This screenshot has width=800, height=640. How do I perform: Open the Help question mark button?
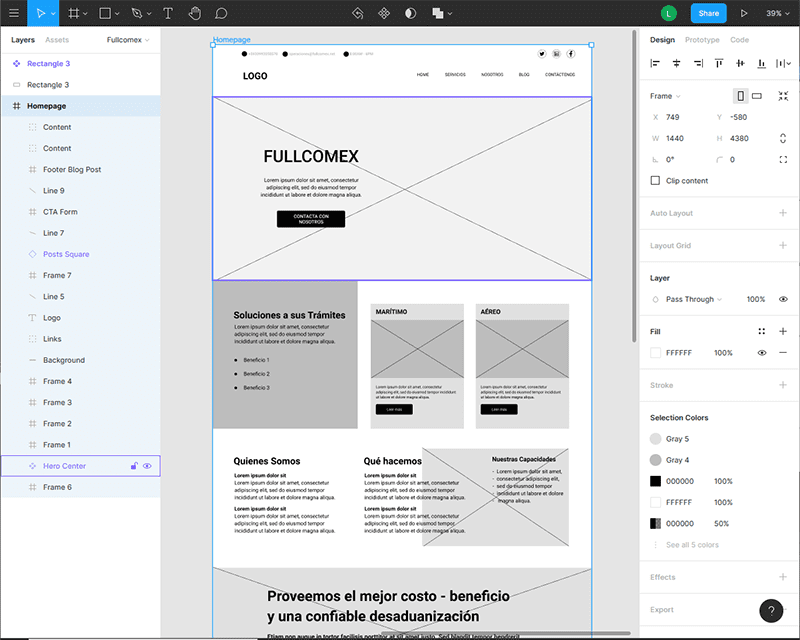coord(771,611)
